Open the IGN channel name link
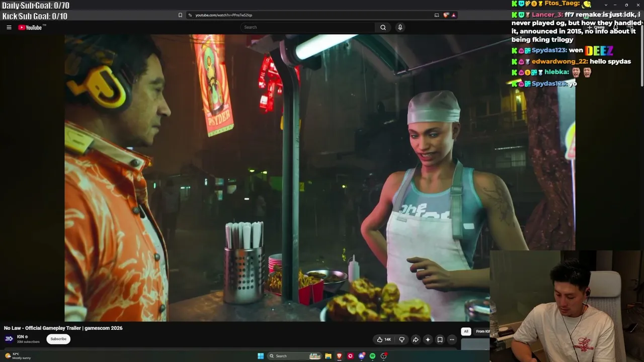 [x=20, y=337]
